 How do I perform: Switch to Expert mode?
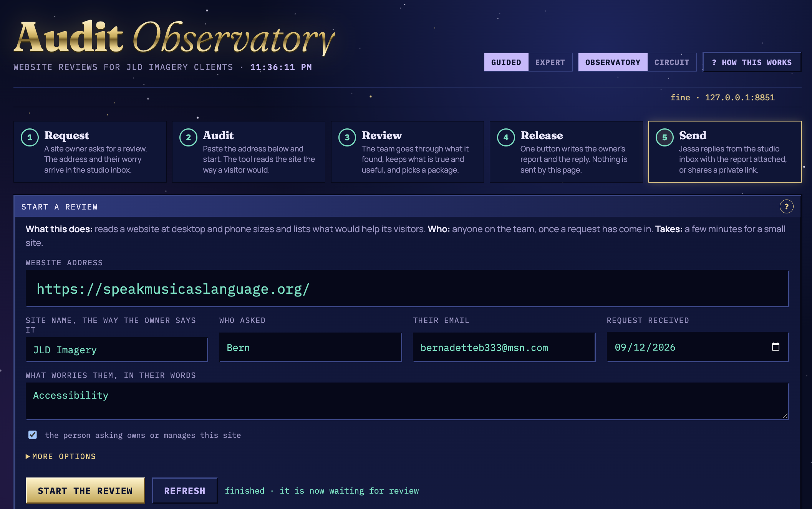click(x=550, y=62)
